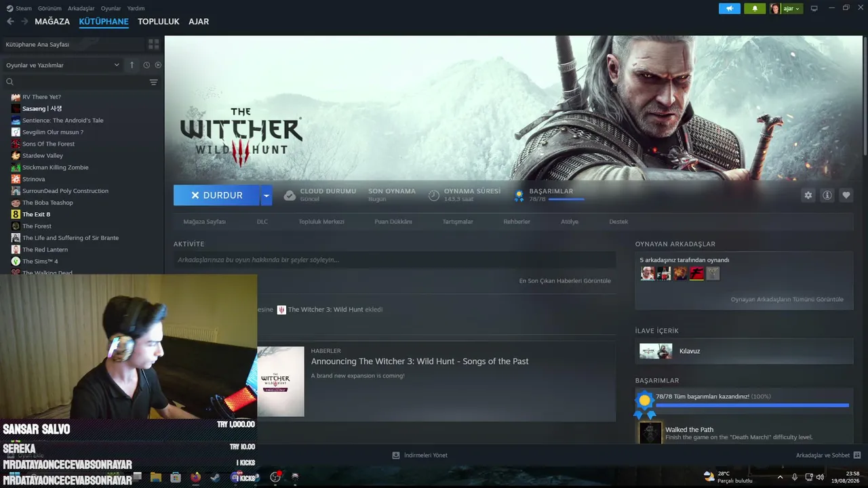Open the Kılavuz additional content item
The height and width of the screenshot is (488, 868).
(744, 351)
